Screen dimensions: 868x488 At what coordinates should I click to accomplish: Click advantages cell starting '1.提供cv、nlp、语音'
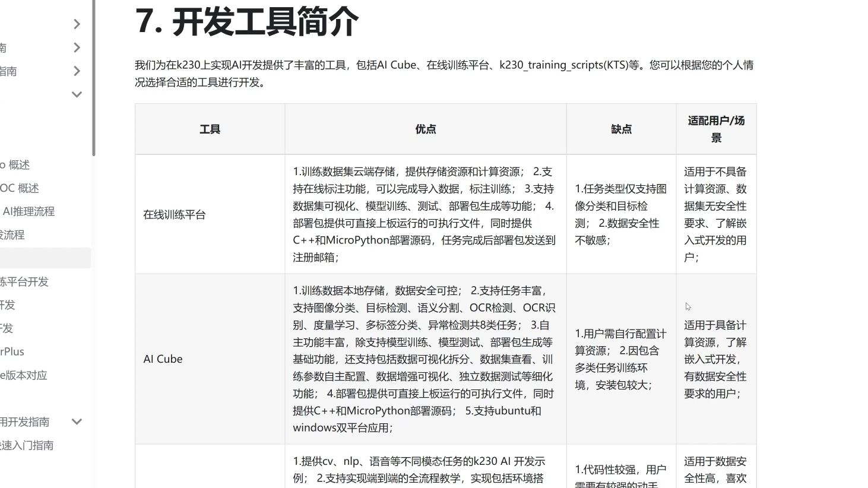click(x=426, y=467)
